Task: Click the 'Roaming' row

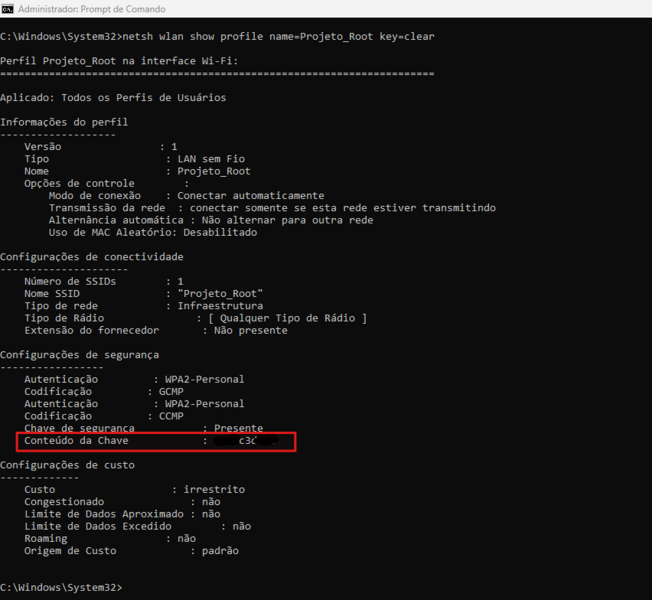Action: click(x=110, y=538)
